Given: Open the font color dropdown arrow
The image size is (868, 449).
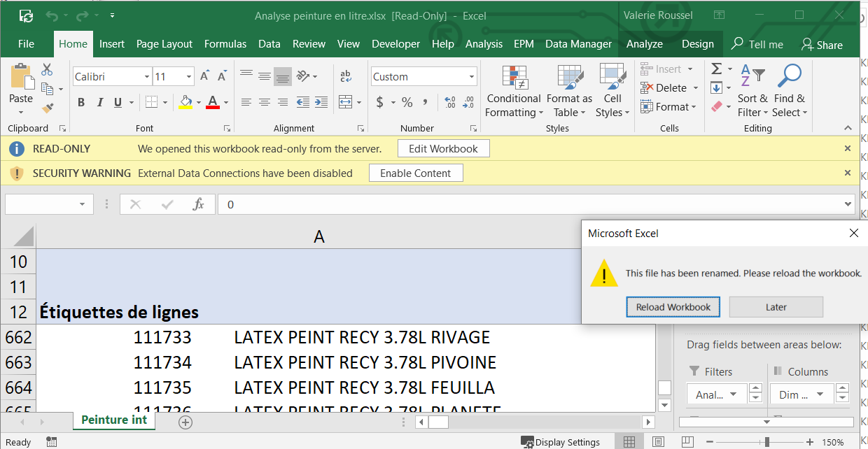Looking at the screenshot, I should [x=225, y=104].
